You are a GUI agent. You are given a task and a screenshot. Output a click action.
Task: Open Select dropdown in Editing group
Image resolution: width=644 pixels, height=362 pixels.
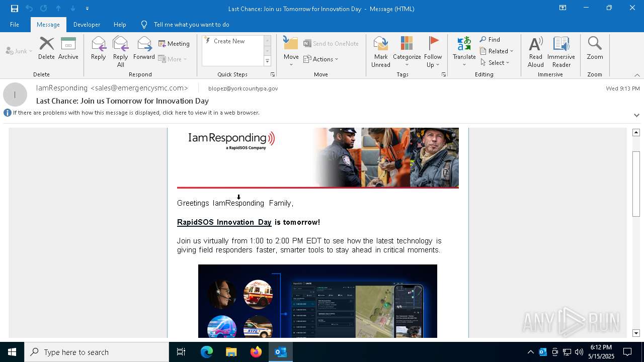point(495,63)
